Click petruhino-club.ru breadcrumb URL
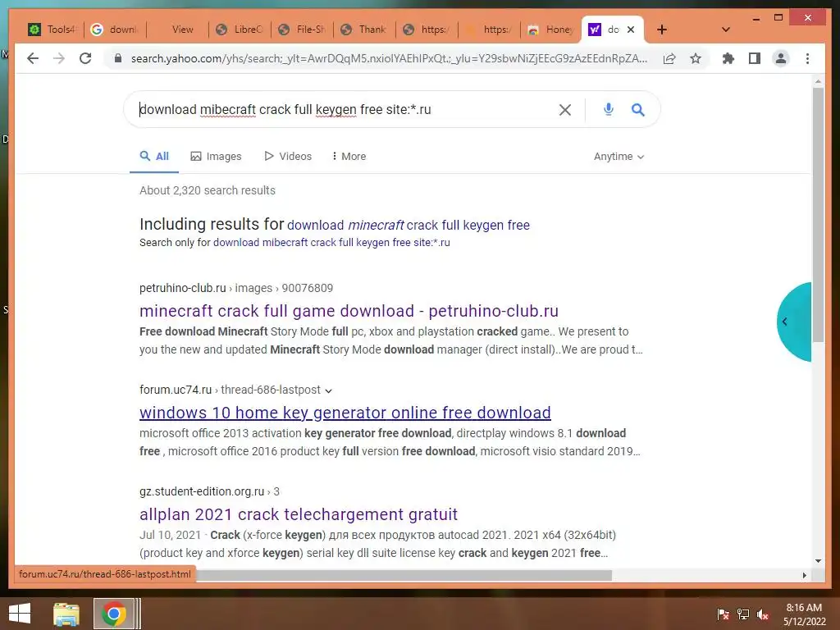This screenshot has height=630, width=840. click(236, 288)
